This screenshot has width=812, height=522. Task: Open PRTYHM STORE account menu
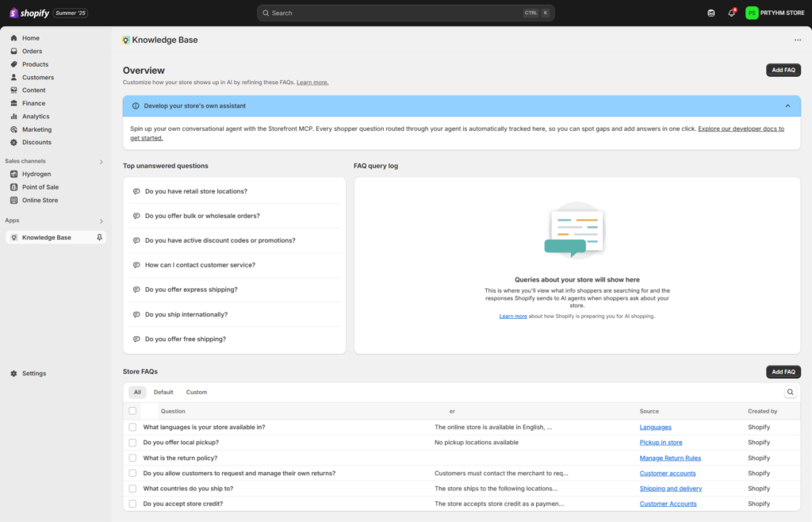[775, 13]
